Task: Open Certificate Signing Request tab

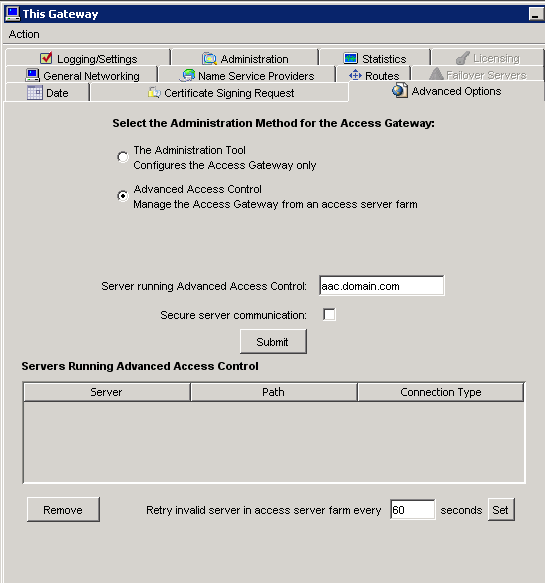Action: point(220,93)
